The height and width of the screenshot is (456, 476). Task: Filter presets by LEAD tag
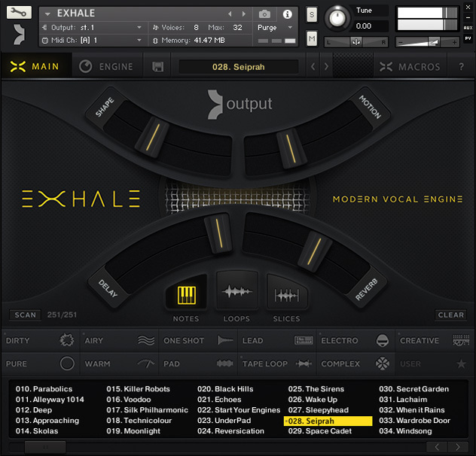(x=277, y=340)
